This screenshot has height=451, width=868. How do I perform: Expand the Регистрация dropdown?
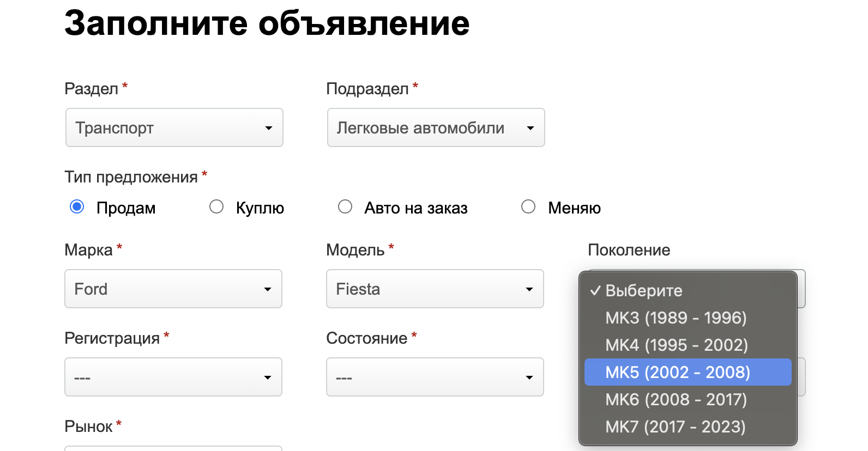173,377
